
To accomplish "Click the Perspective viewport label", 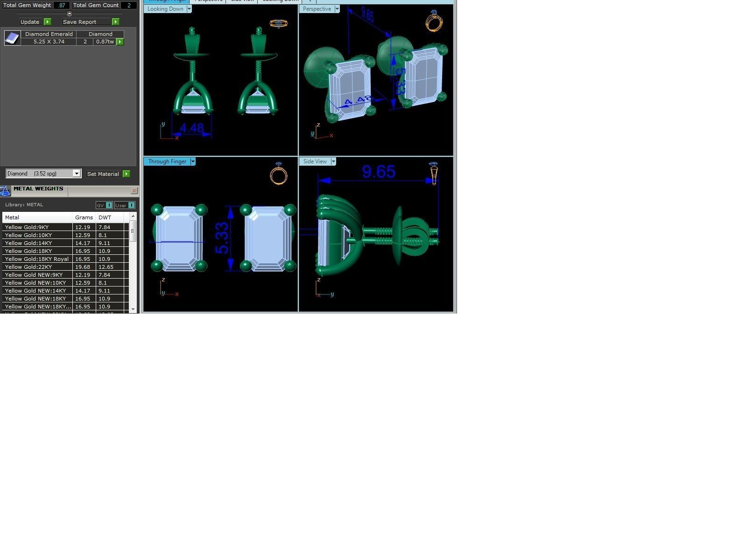I will (x=317, y=9).
